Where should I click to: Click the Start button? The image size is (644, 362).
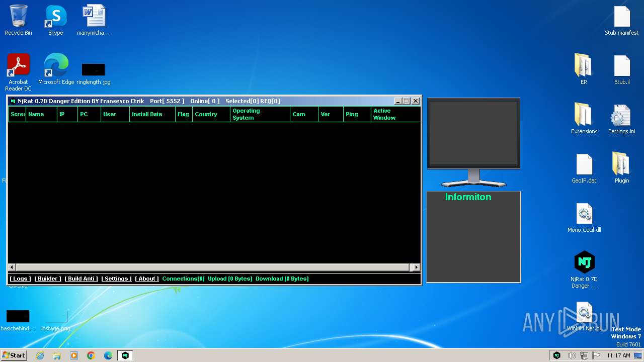[14, 355]
